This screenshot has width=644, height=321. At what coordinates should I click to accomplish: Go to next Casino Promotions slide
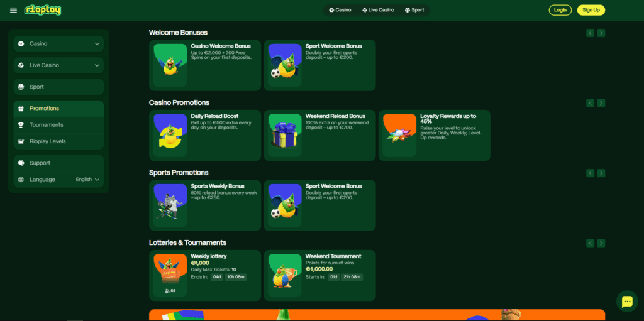(x=601, y=103)
